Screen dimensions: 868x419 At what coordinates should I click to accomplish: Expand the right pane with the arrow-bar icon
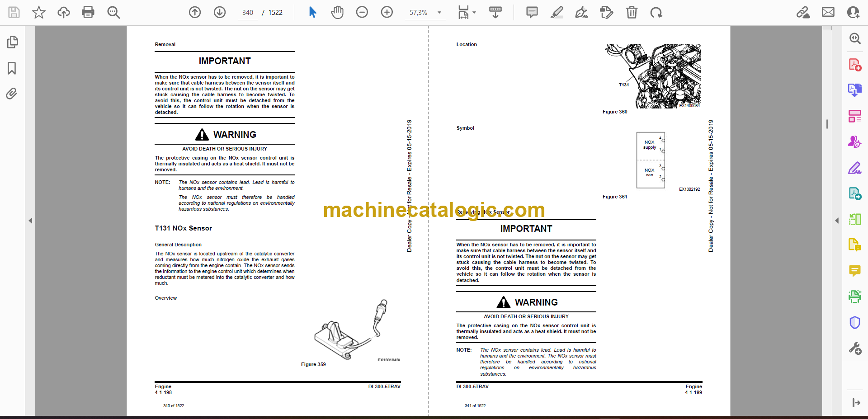[856, 403]
